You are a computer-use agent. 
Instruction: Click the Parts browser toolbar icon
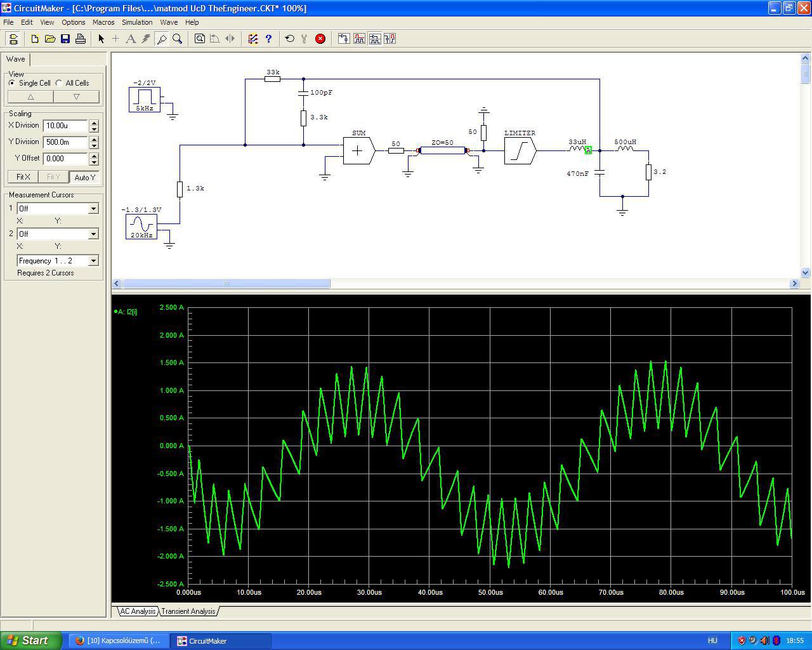[x=344, y=39]
